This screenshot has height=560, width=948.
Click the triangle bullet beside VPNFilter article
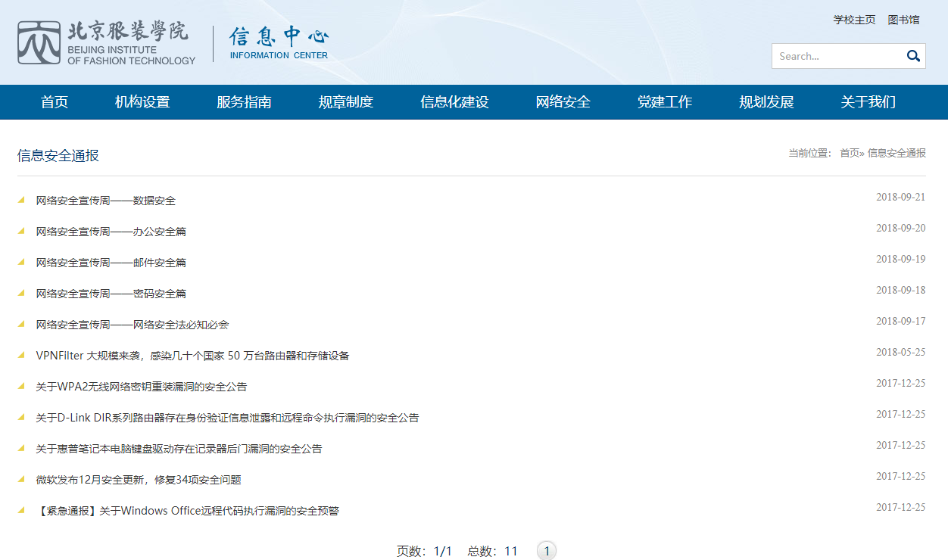(x=21, y=356)
